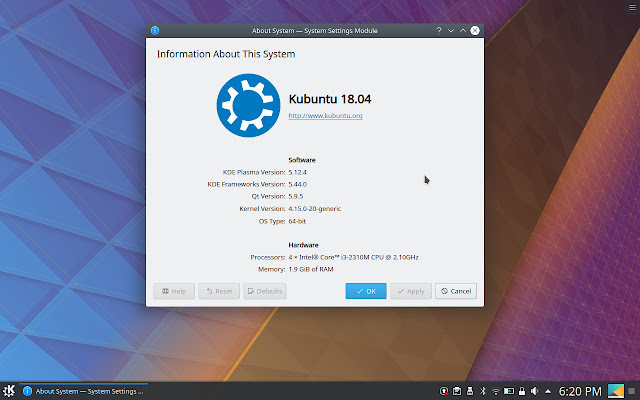This screenshot has width=640, height=400.
Task: Open the KDE application launcher
Action: (x=9, y=391)
